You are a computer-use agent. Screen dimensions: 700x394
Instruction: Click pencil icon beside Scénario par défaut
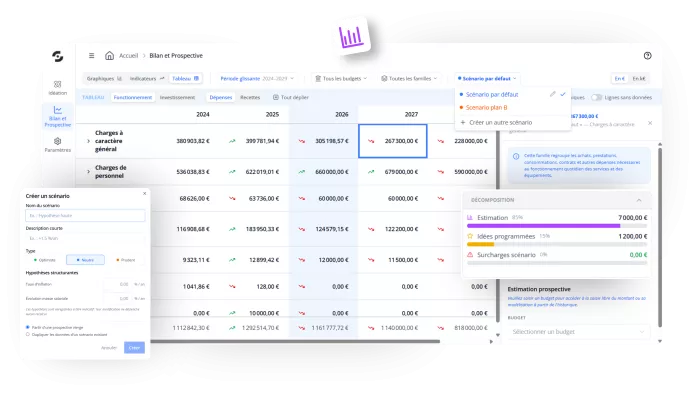553,94
